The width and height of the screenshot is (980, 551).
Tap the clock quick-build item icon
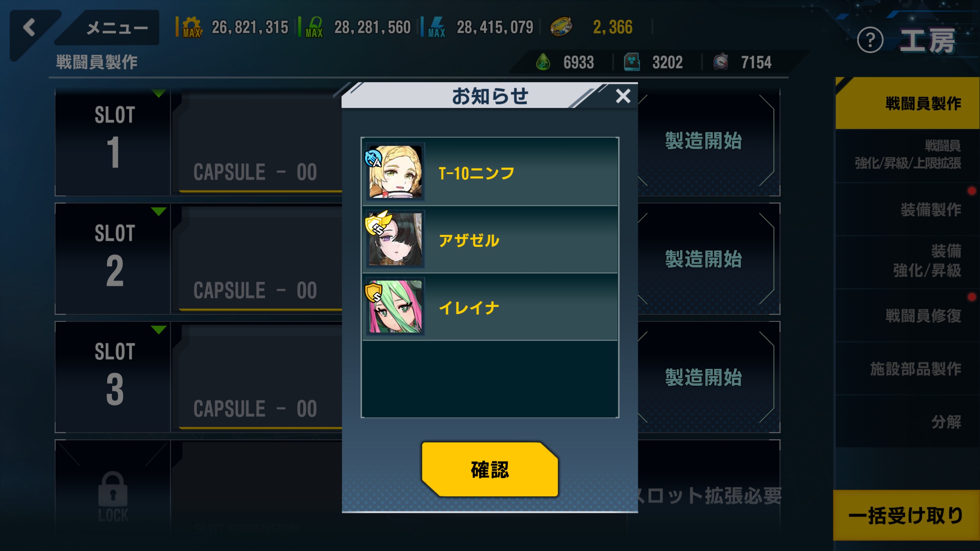[720, 62]
